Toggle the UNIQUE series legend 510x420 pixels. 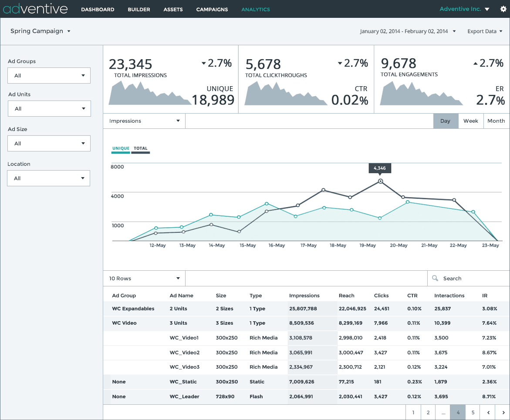pos(121,149)
